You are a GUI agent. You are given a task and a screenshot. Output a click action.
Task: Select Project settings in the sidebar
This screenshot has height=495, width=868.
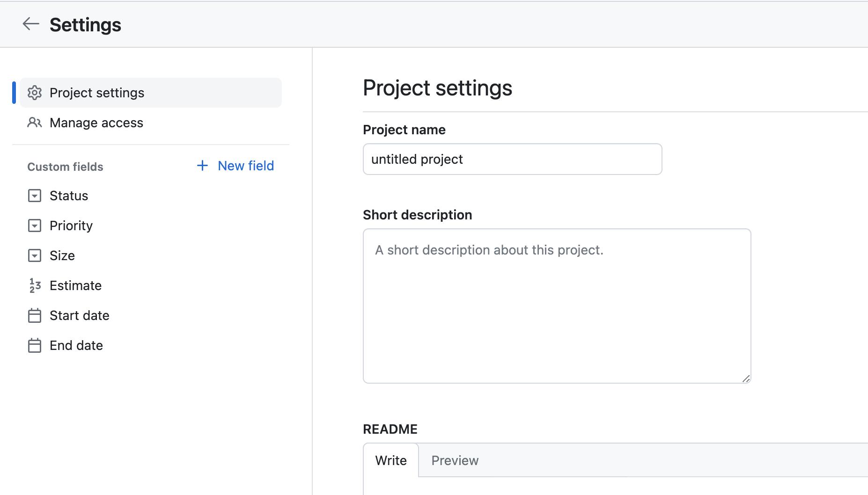(96, 93)
